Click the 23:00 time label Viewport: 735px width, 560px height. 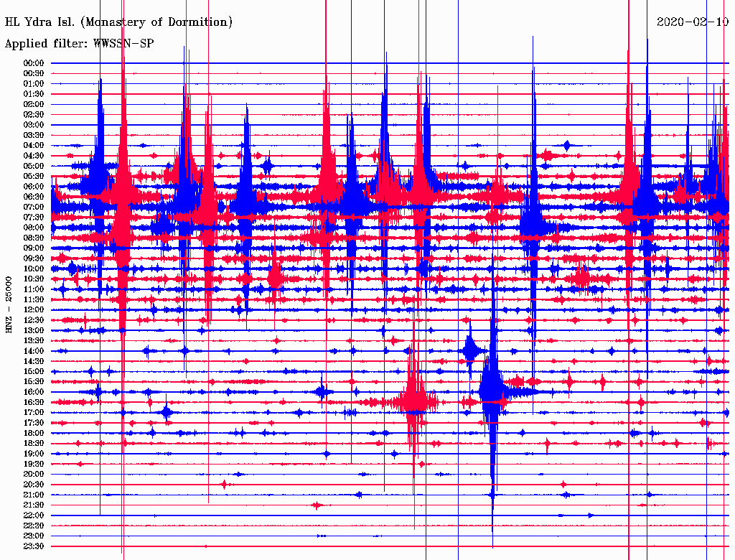34,536
